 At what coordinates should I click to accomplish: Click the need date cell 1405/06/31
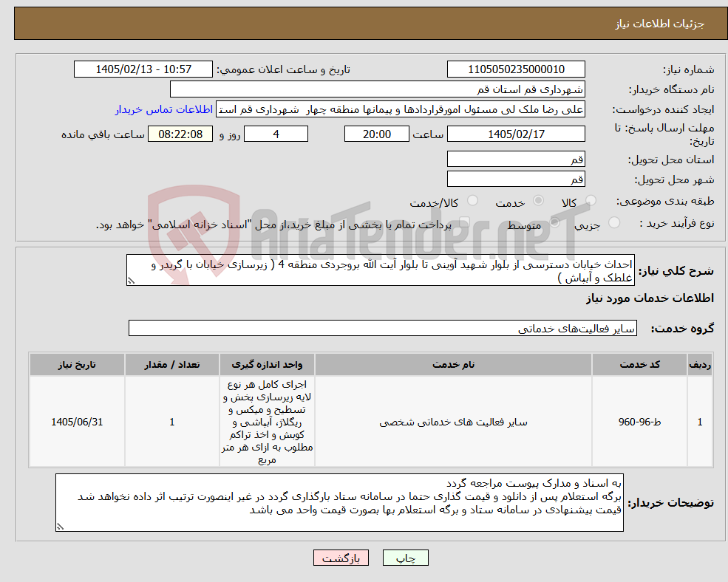77,422
